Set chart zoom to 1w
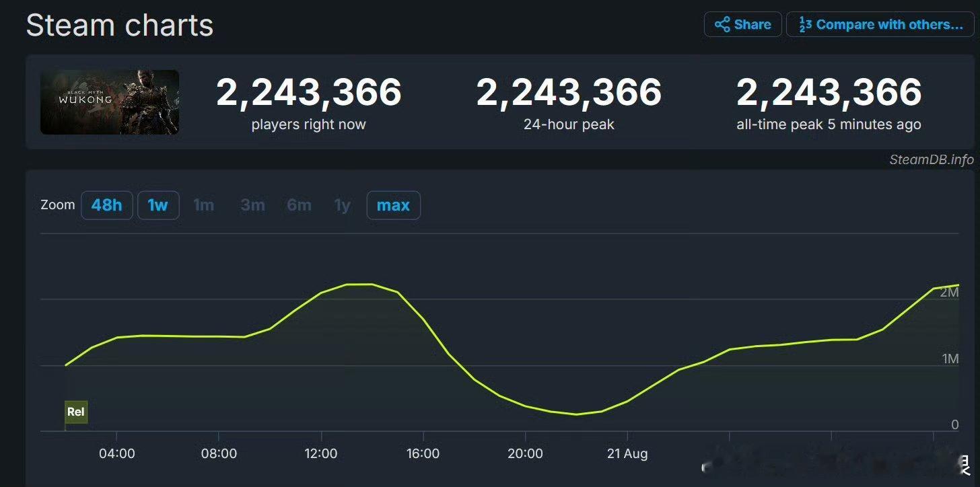 tap(158, 205)
